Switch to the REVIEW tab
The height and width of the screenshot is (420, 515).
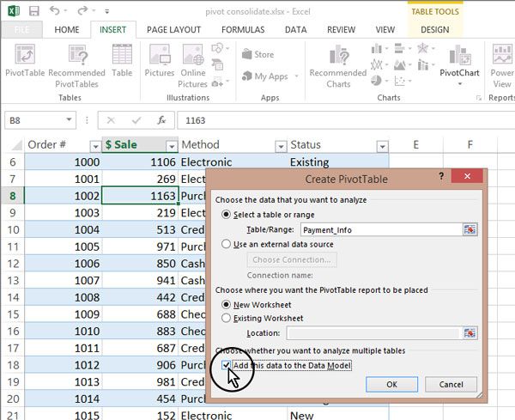coord(342,29)
